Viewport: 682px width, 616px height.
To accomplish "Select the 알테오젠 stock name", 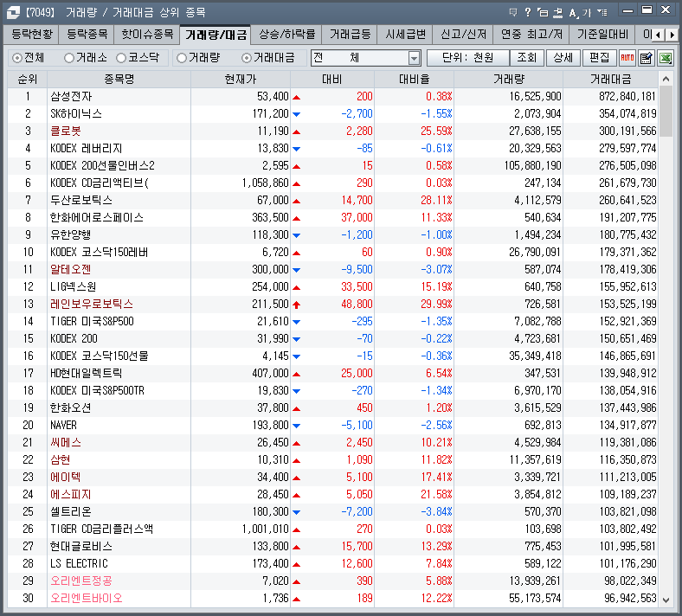I will [70, 270].
